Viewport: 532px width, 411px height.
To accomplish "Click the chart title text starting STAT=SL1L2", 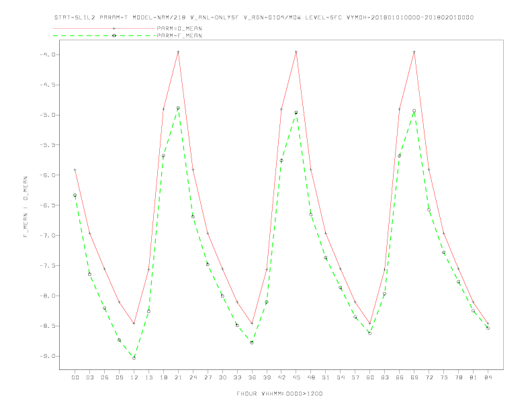I will pyautogui.click(x=264, y=17).
